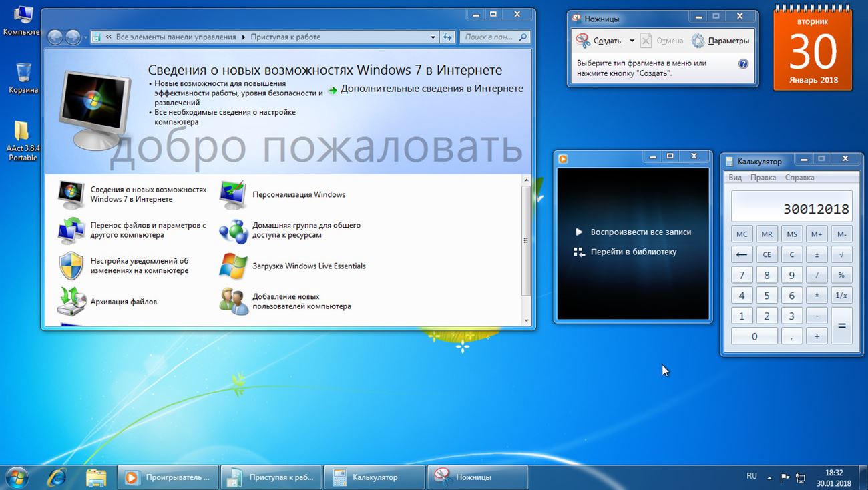868x490 pixels.
Task: Launch Internet Explorer from the taskbar
Action: point(57,477)
